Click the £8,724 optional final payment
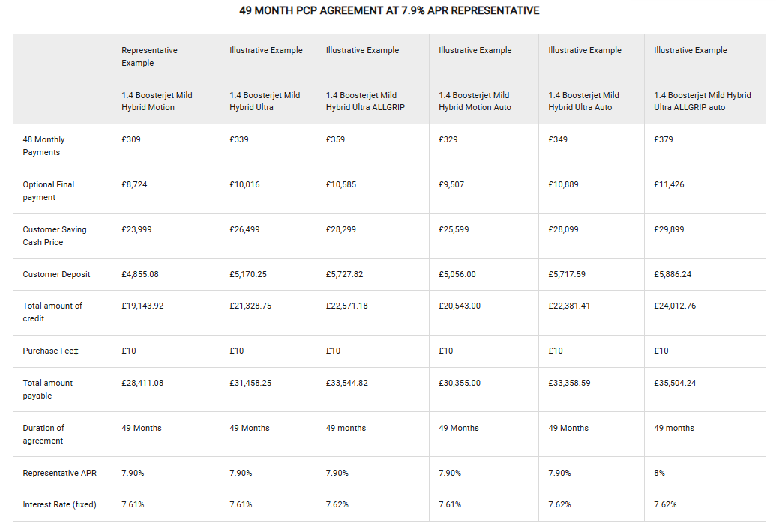This screenshot has width=776, height=532. [x=134, y=185]
